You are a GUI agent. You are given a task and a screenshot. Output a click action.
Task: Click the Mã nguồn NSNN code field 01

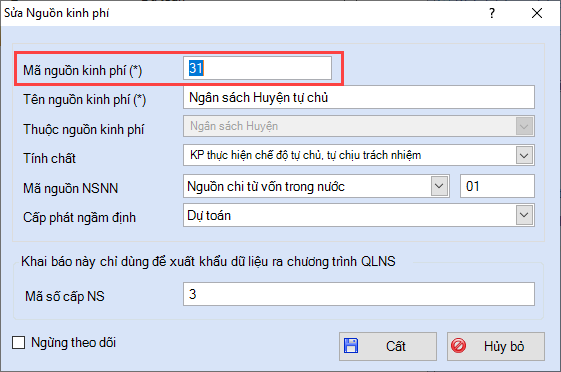497,186
